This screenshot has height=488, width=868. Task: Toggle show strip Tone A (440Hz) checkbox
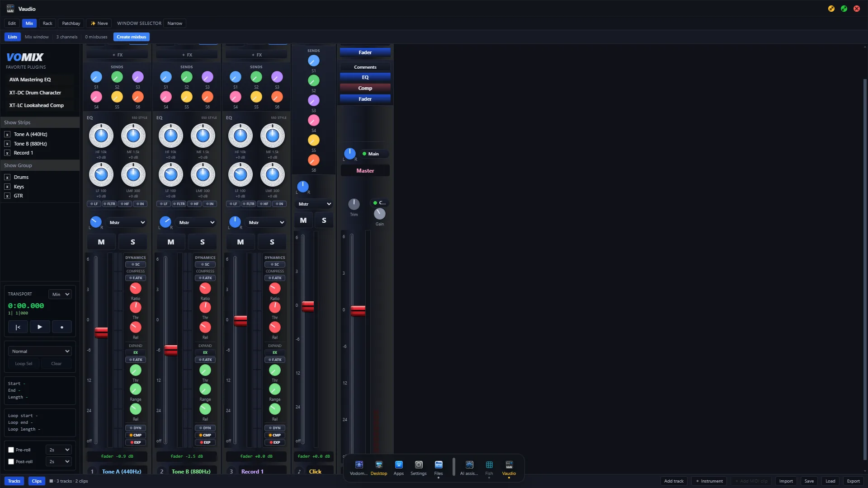[7, 135]
